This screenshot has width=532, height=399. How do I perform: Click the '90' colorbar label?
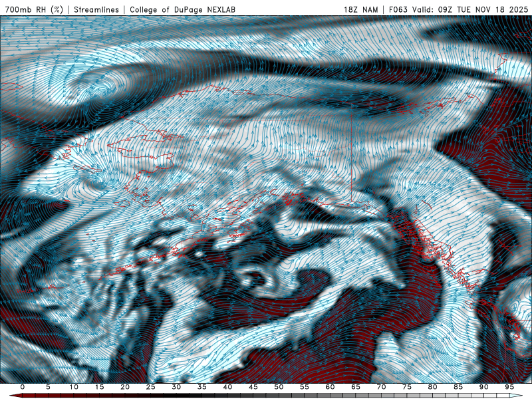(x=484, y=387)
